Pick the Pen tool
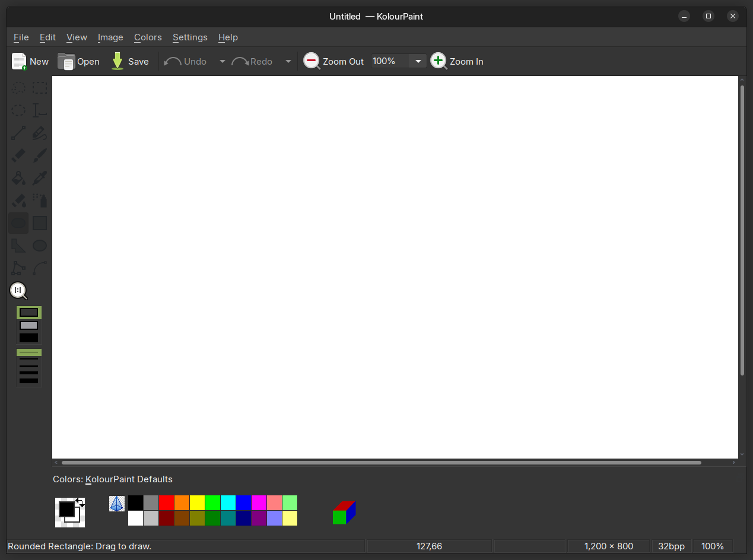The image size is (753, 560). click(x=40, y=133)
